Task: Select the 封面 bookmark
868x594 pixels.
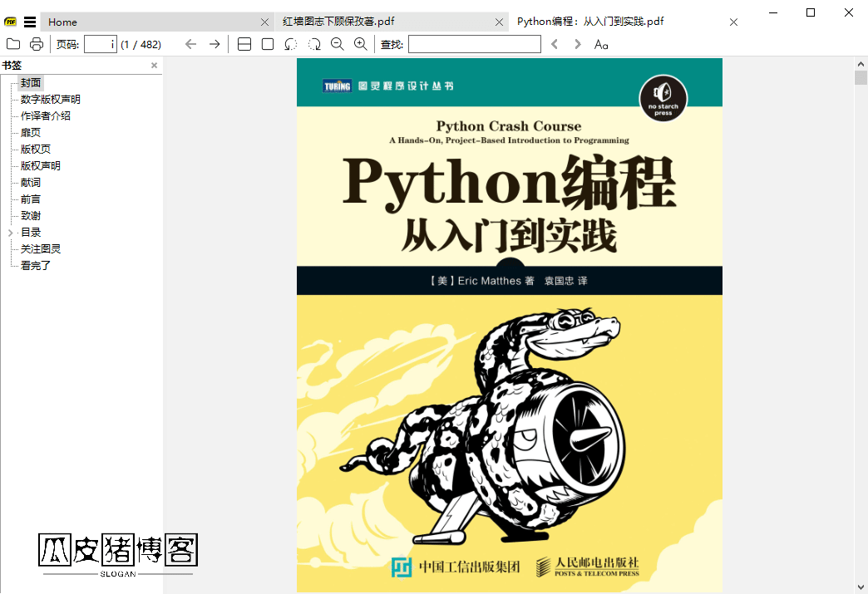Action: coord(31,83)
